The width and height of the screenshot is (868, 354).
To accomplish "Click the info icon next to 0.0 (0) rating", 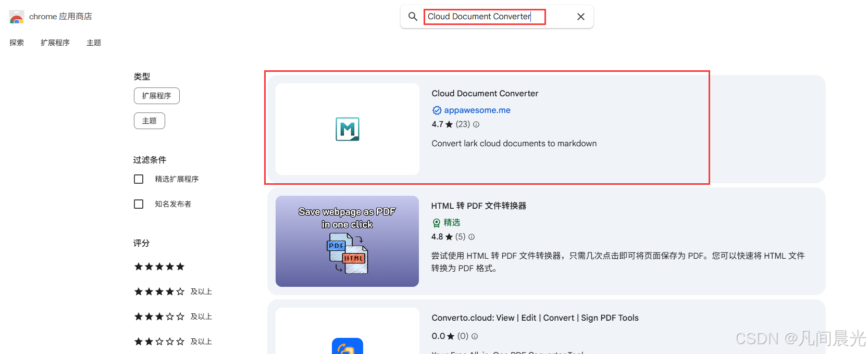I will coord(475,336).
